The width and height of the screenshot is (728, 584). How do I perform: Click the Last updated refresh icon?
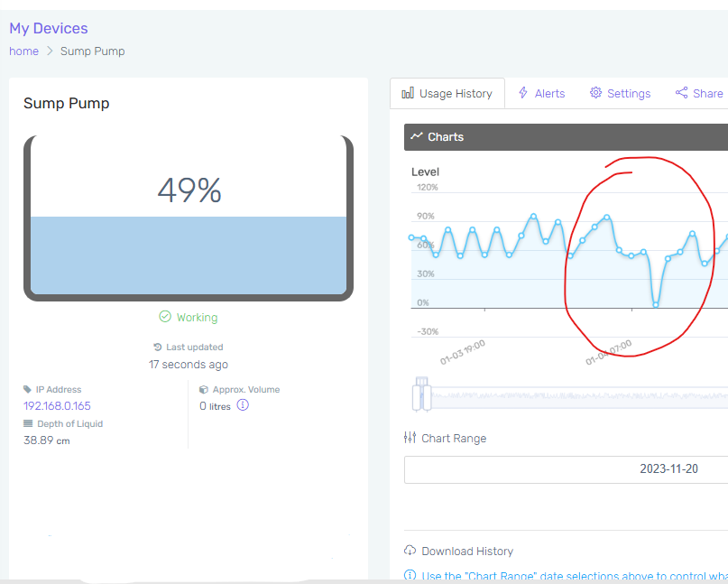coord(157,347)
